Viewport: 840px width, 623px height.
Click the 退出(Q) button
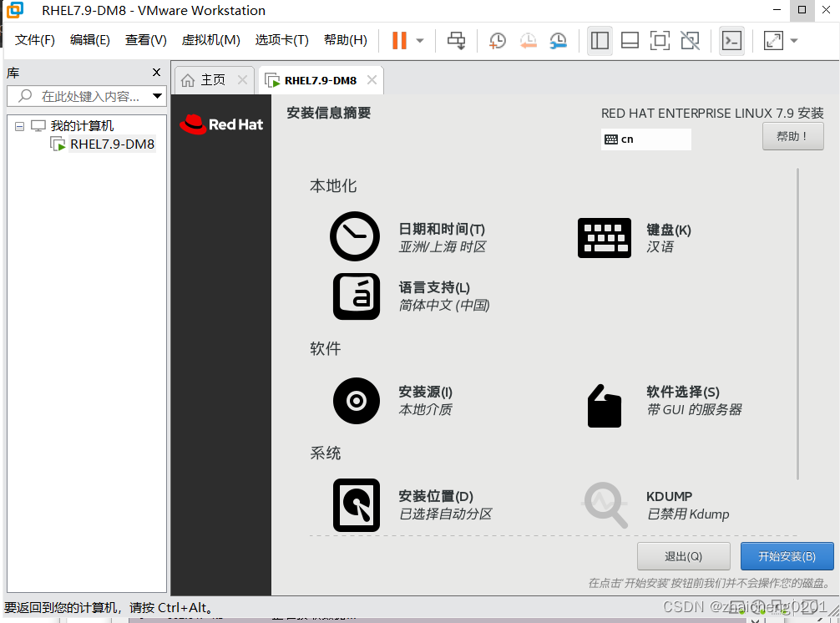point(684,556)
